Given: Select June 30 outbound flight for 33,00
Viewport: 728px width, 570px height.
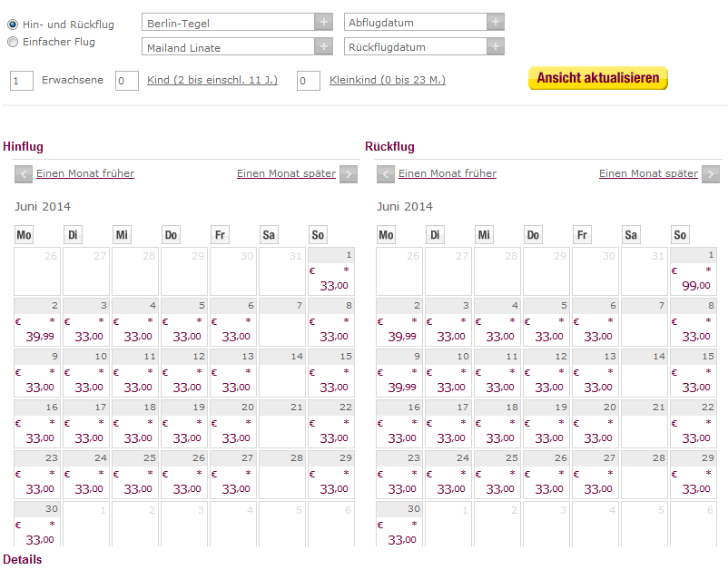Looking at the screenshot, I should pos(37,525).
